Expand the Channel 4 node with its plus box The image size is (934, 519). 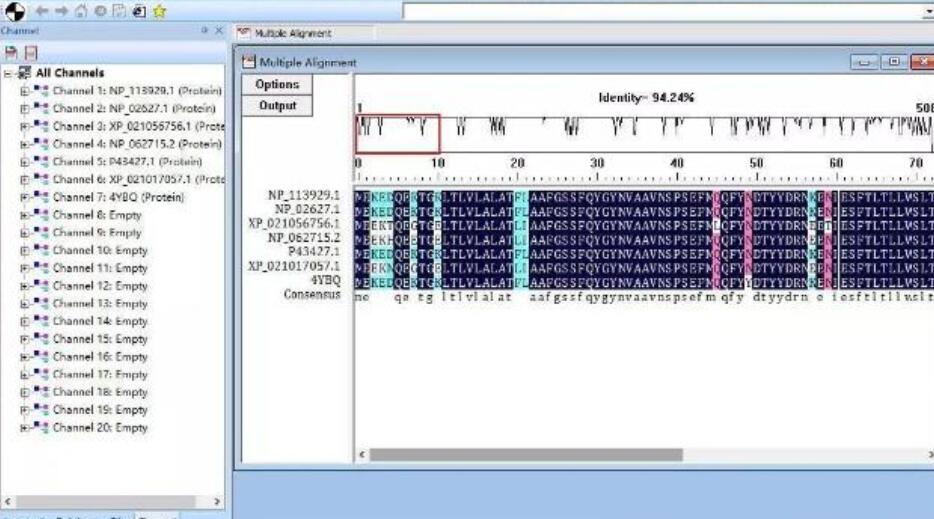click(x=24, y=144)
